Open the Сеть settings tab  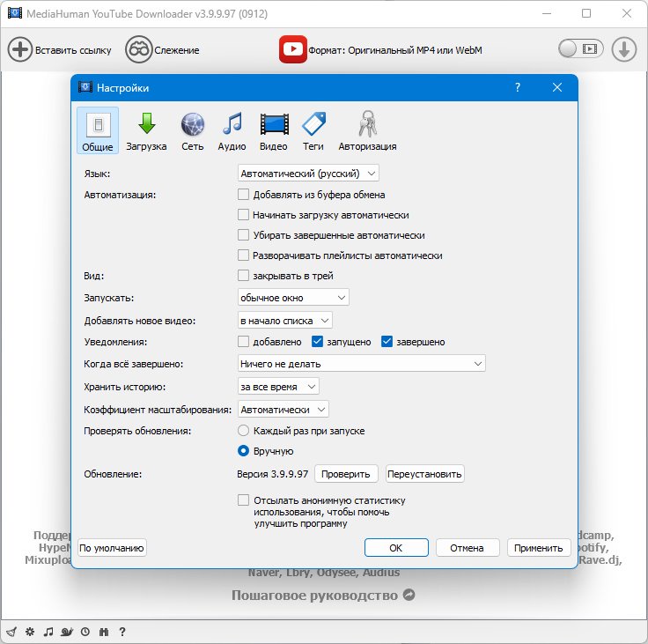coord(193,130)
